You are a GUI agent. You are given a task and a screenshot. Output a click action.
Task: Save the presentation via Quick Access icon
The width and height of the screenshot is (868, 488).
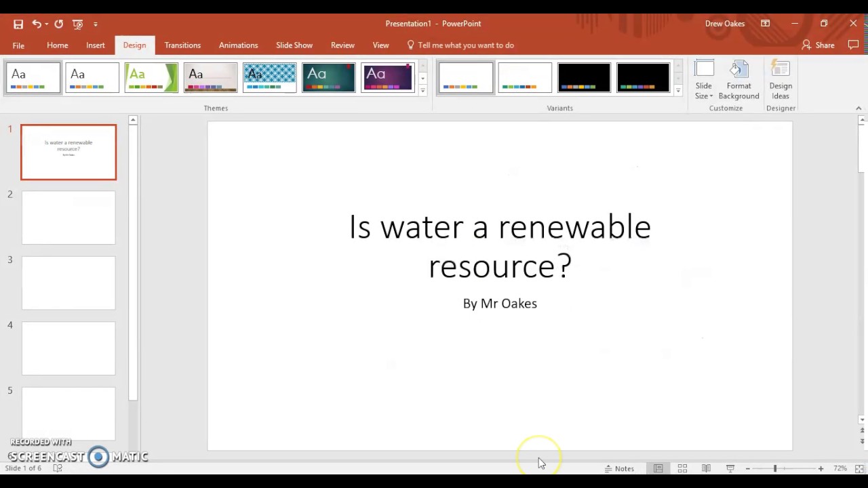[x=18, y=24]
